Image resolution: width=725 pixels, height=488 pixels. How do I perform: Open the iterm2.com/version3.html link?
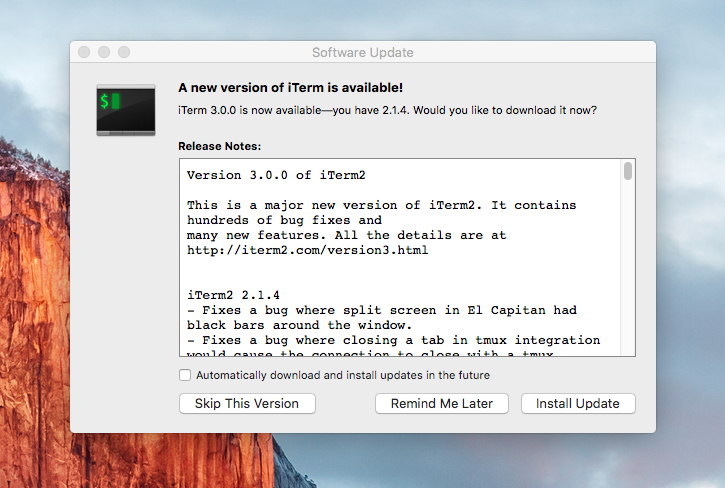(x=307, y=250)
